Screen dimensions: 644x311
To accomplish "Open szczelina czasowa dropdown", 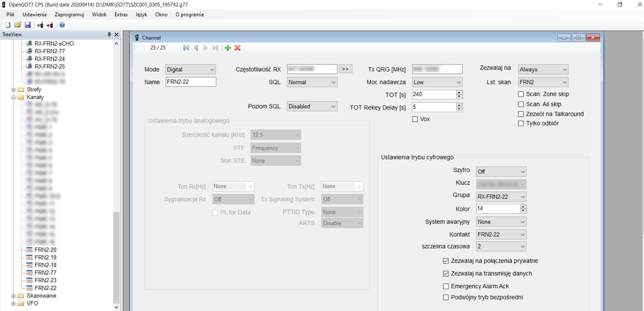I will point(501,246).
